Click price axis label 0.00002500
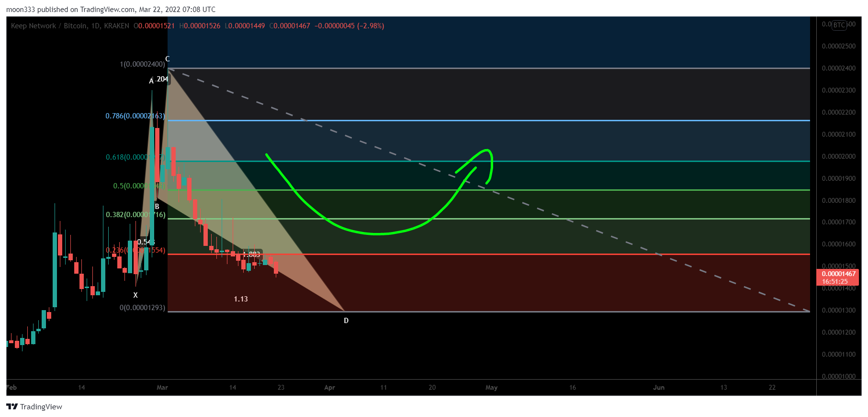Screen dimensions: 868x417 click(838, 46)
